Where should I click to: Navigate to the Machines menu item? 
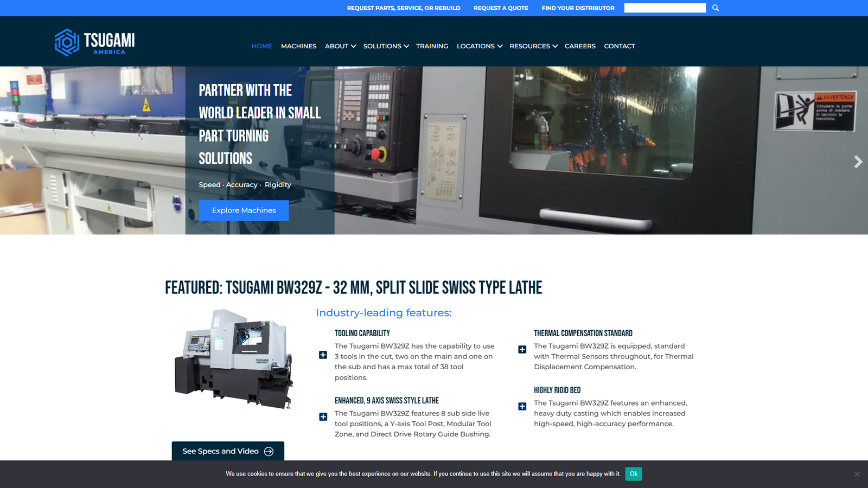pos(298,46)
